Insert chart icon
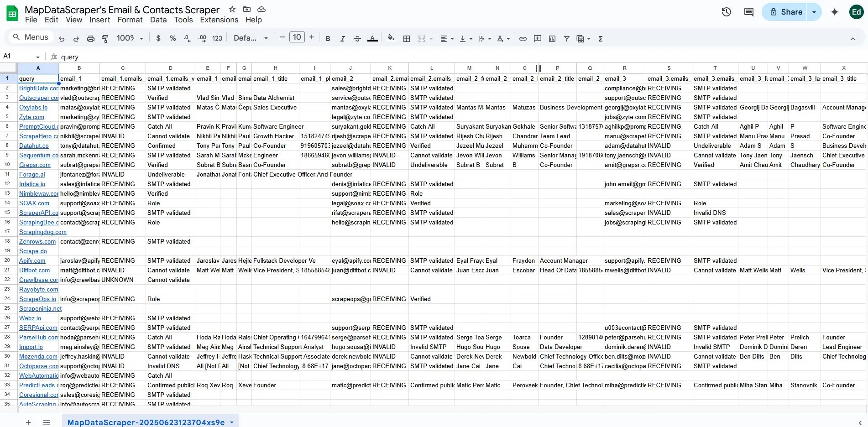This screenshot has width=868, height=427. tap(552, 39)
